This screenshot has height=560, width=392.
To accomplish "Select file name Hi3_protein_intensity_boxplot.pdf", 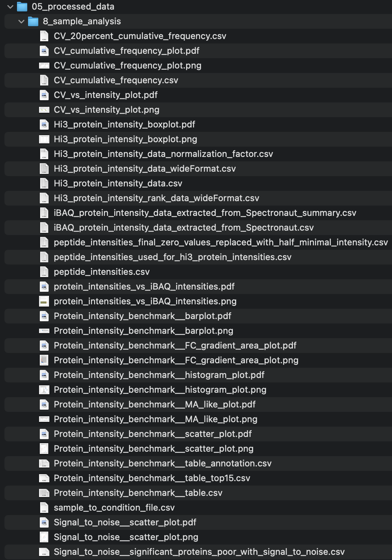I will 125,125.
